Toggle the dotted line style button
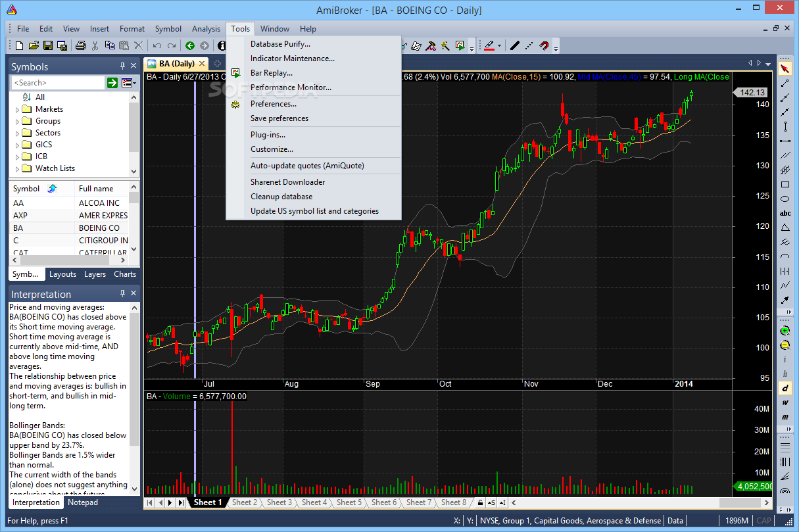The image size is (799, 532). pos(529,45)
